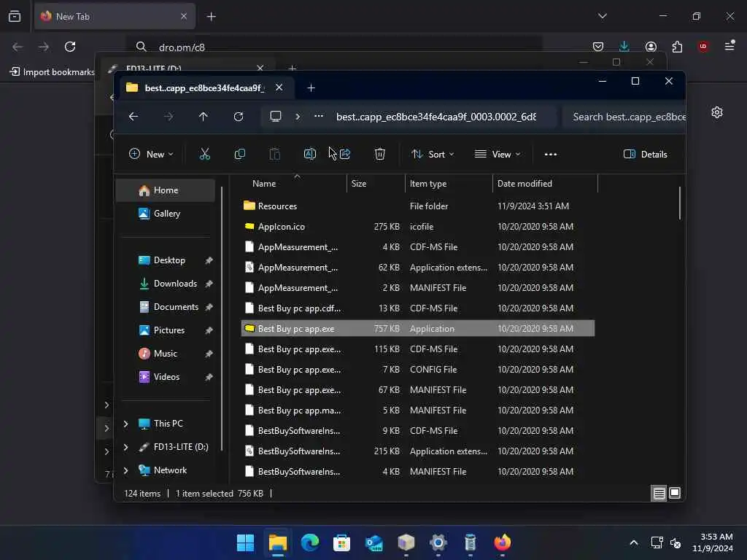Open Home in navigation pane
The image size is (747, 560).
pyautogui.click(x=166, y=190)
